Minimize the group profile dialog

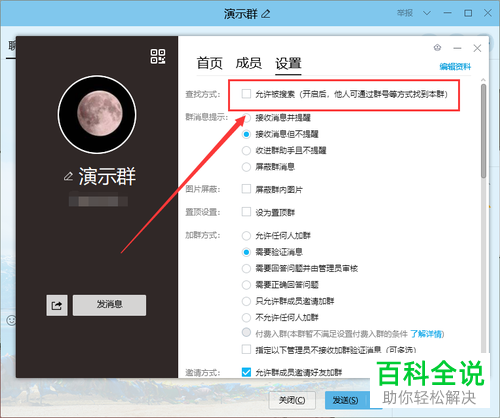pos(457,48)
